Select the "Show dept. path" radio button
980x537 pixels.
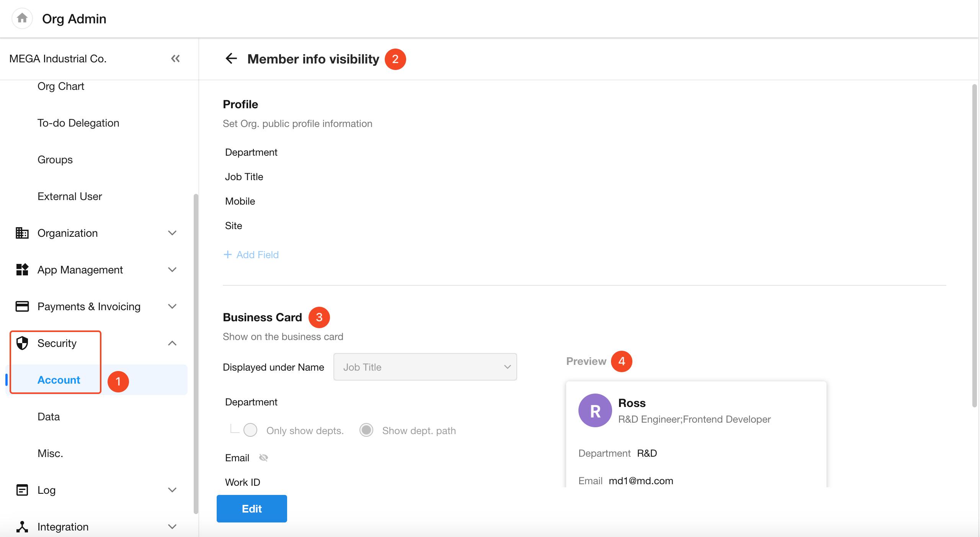[x=366, y=430]
